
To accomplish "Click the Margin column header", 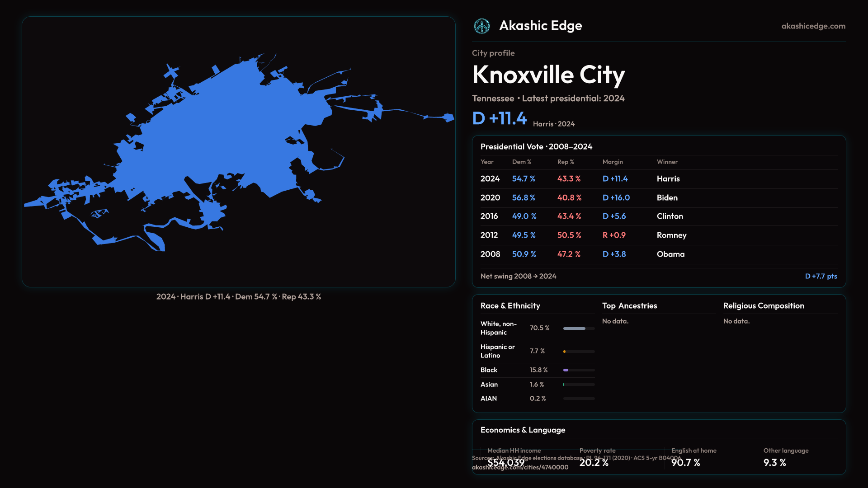I will click(612, 162).
